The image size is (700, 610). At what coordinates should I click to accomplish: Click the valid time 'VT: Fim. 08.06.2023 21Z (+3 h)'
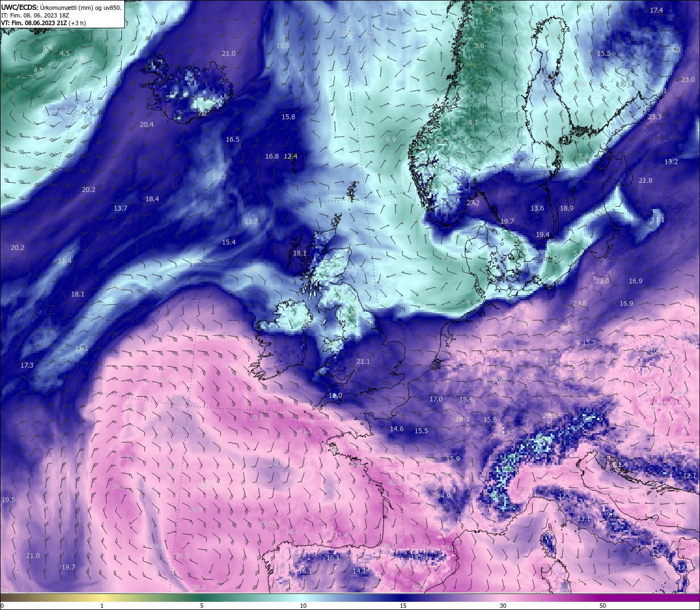[x=43, y=23]
